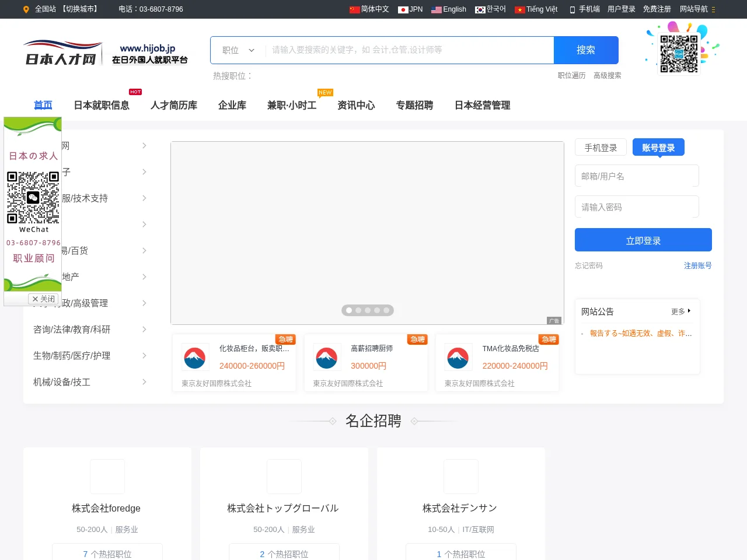Click the blue 搜索 button
Viewport: 747px width, 560px height.
coord(586,50)
